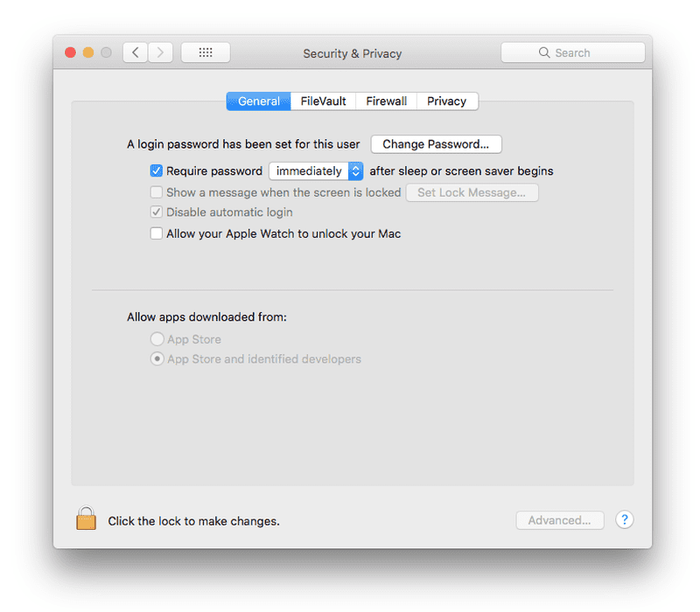
Task: Click the magnifier icon in the search field
Action: pos(544,52)
